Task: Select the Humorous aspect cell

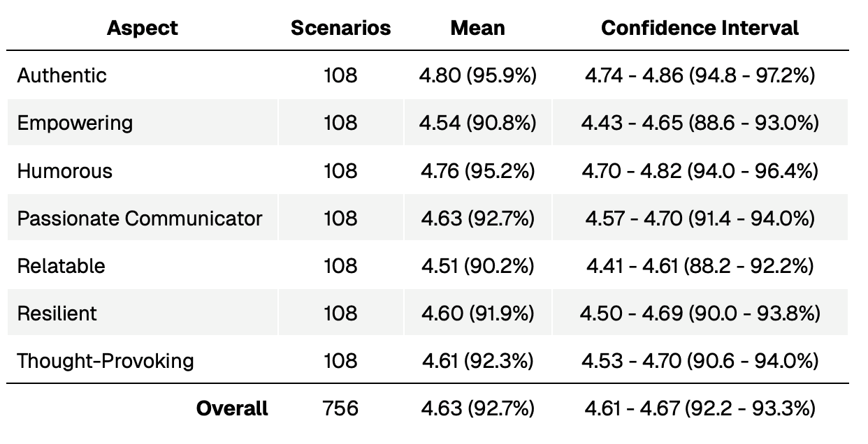Action: 65,171
